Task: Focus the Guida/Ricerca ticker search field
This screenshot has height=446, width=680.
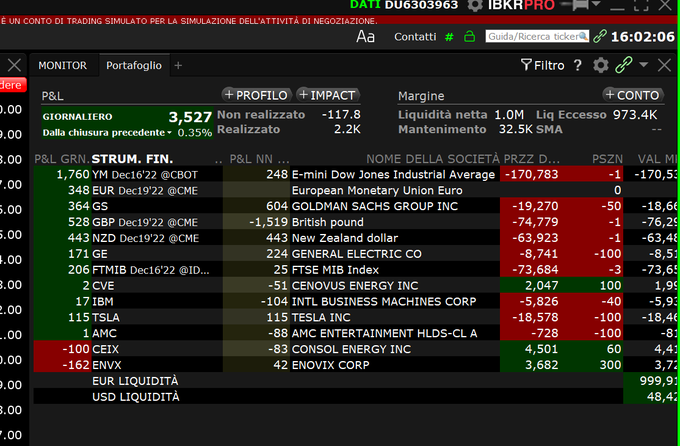Action: pyautogui.click(x=537, y=36)
